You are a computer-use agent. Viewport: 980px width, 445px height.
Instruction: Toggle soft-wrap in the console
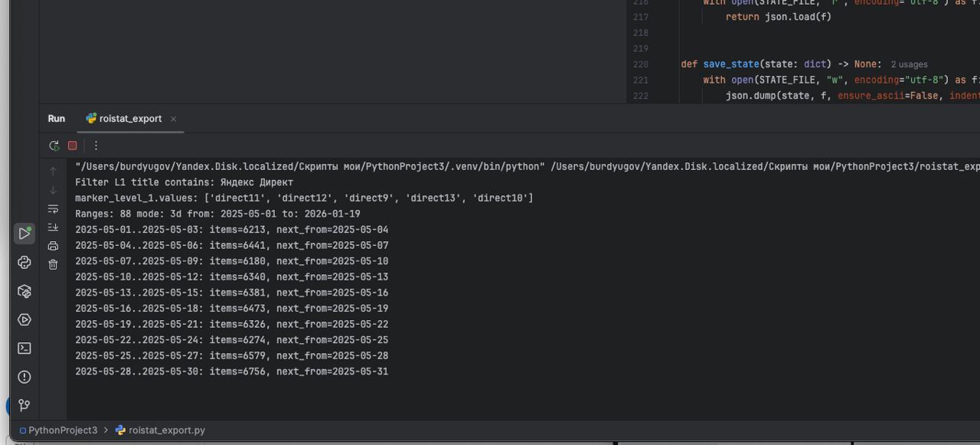click(53, 208)
